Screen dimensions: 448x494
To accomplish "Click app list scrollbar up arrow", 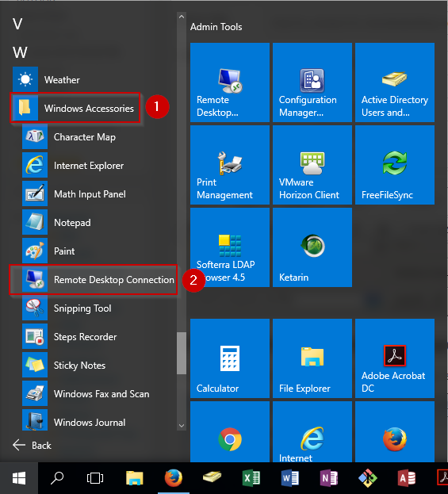I will pyautogui.click(x=182, y=17).
